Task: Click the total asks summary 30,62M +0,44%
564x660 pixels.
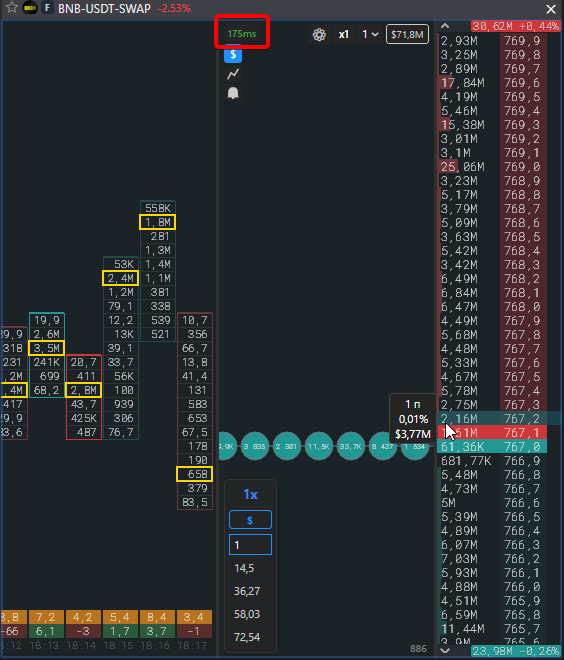Action: click(x=516, y=26)
